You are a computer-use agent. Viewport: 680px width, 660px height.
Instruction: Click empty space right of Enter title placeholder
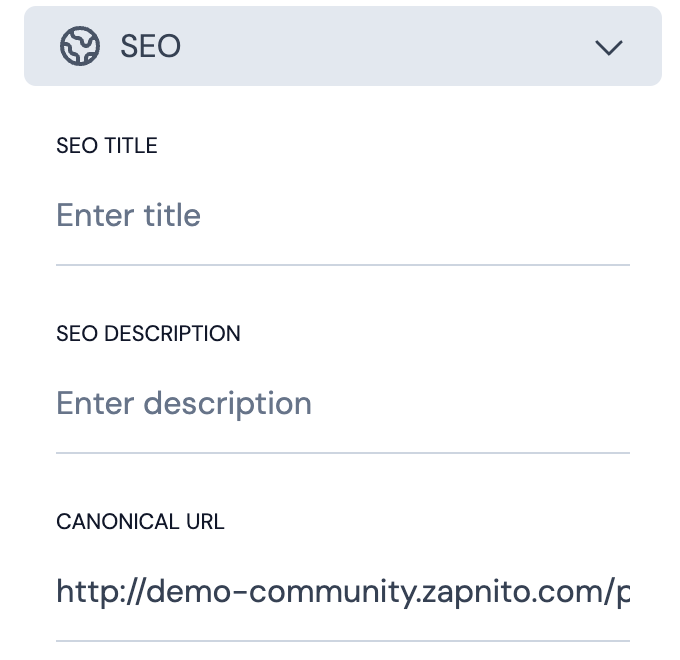pyautogui.click(x=420, y=215)
